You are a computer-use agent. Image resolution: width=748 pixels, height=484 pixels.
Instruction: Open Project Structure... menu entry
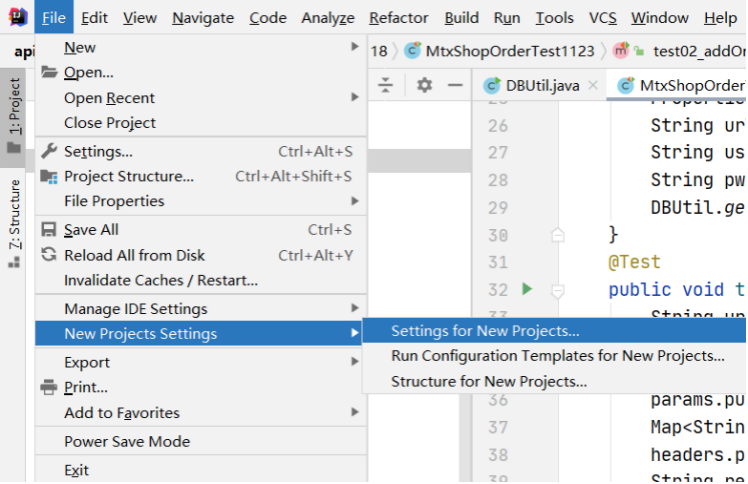tap(200, 176)
